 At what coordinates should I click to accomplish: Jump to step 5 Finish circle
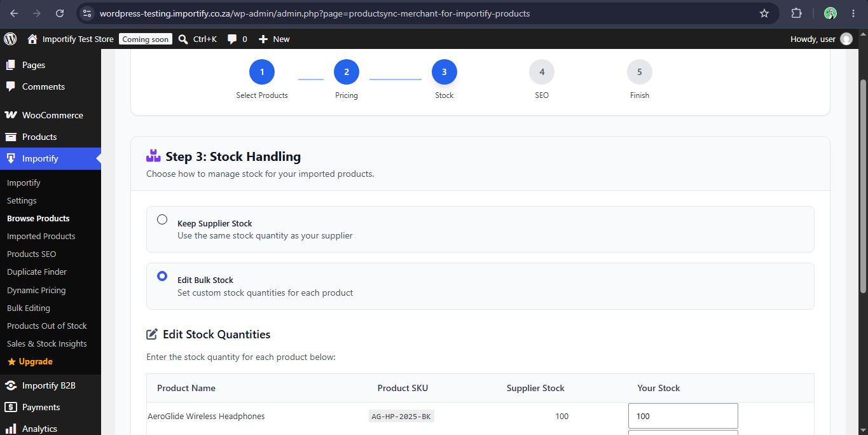point(640,72)
